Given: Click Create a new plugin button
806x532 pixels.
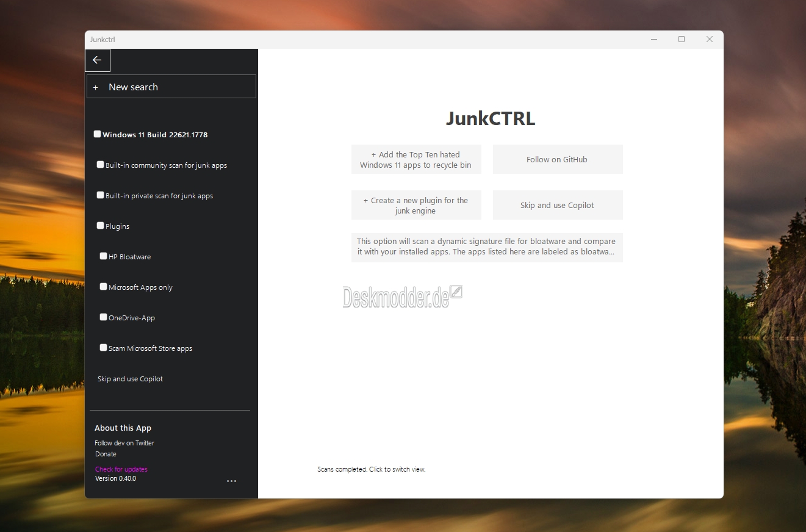Looking at the screenshot, I should pyautogui.click(x=416, y=205).
